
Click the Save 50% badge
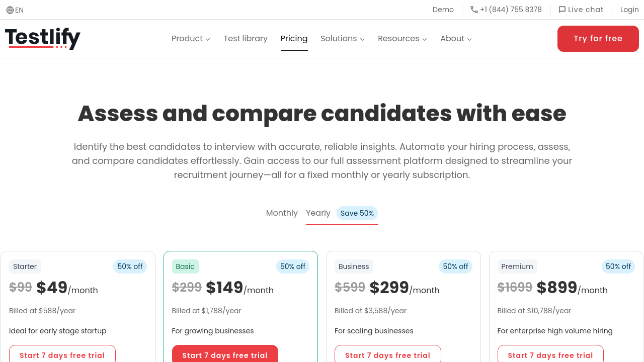(357, 213)
